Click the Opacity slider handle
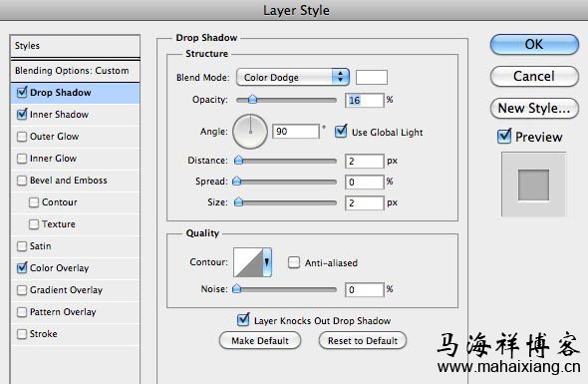Screen dimensions: 588x384 (253, 100)
